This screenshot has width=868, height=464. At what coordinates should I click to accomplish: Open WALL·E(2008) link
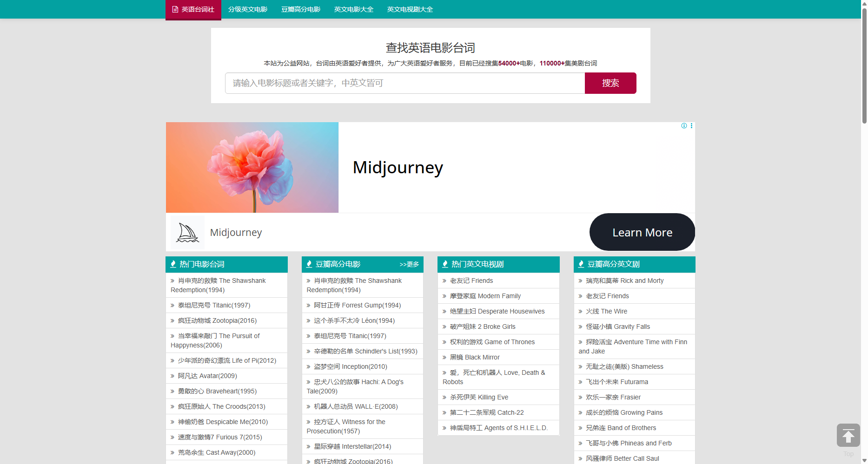[356, 406]
